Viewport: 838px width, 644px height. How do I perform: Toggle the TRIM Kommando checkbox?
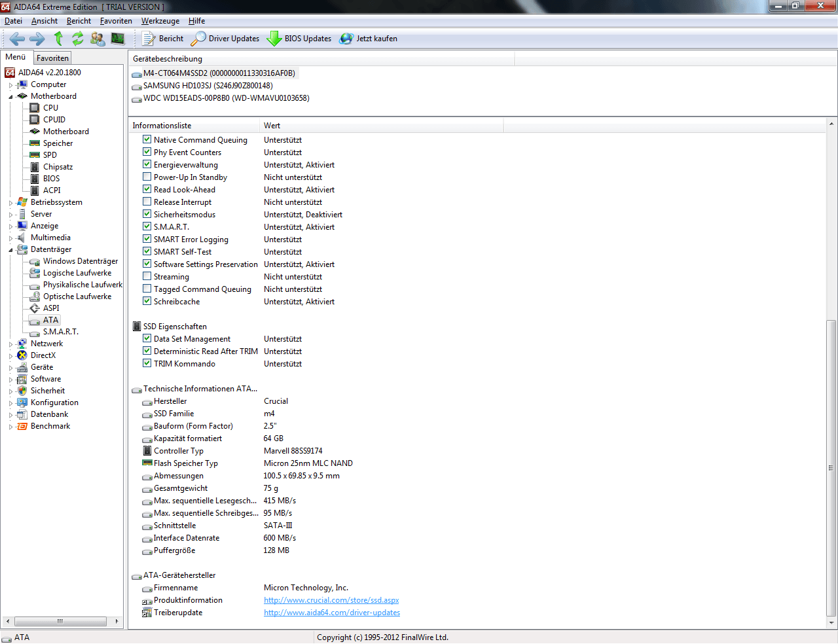point(147,363)
